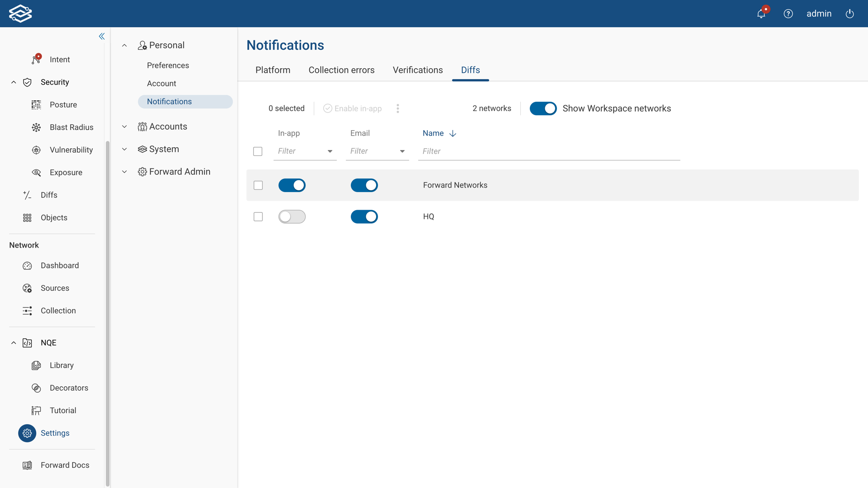Click the Name filter input field

point(548,151)
